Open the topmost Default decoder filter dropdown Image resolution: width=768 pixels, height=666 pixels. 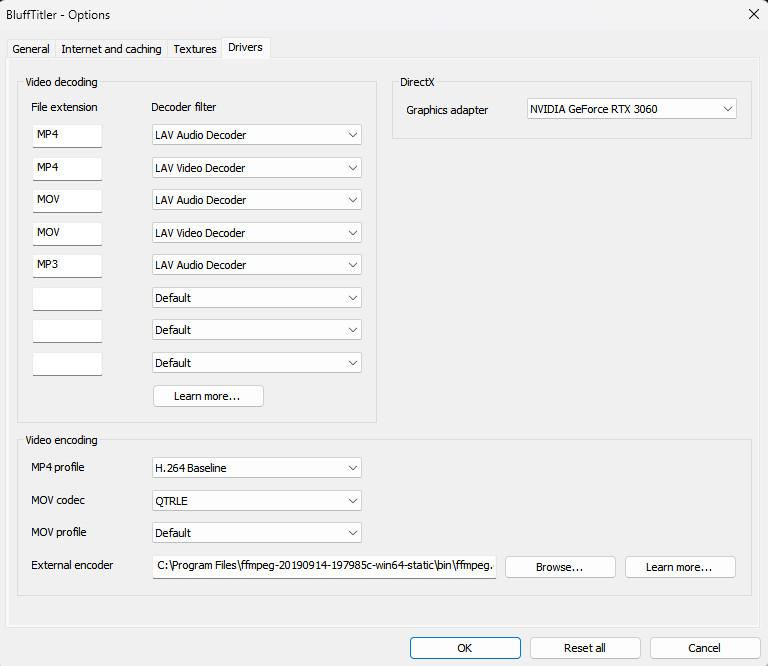tap(257, 298)
